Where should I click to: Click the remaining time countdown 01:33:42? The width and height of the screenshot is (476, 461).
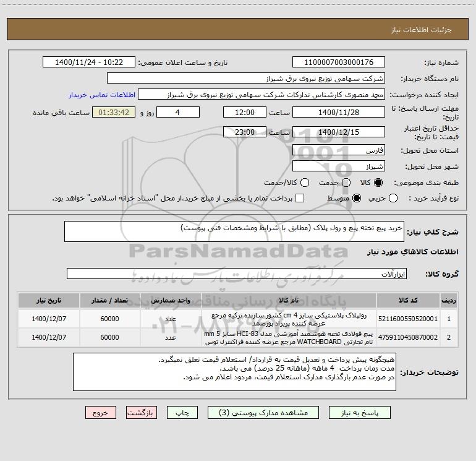(114, 112)
